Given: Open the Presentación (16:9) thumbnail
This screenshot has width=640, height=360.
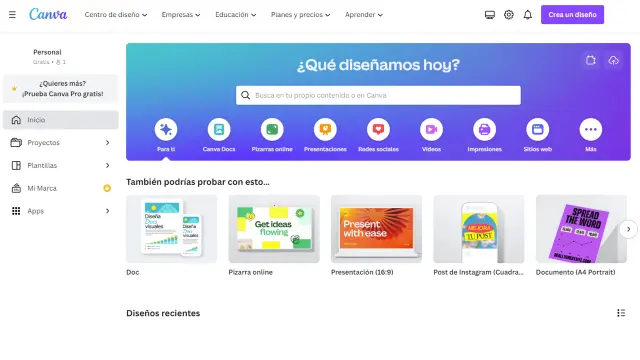Looking at the screenshot, I should [376, 229].
